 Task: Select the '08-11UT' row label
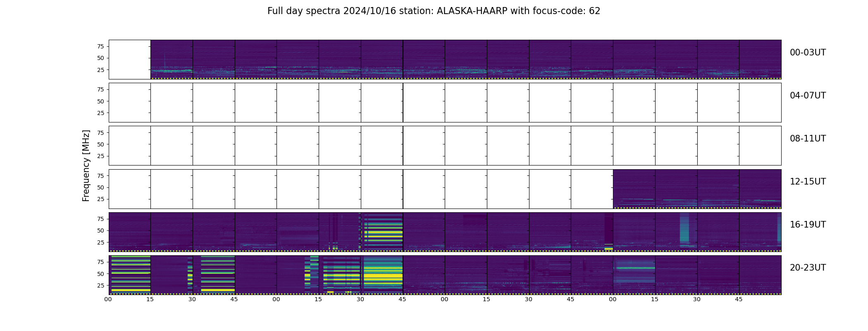[808, 139]
